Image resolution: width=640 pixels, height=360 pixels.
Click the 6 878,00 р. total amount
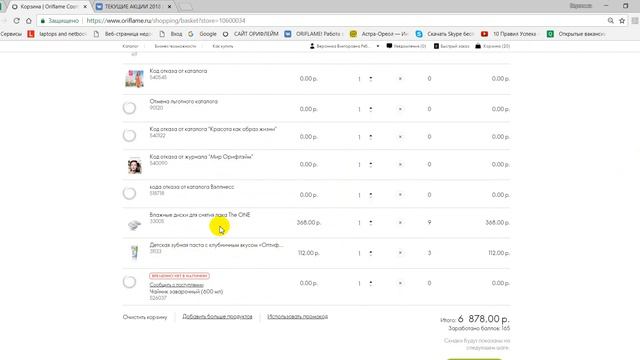pos(484,319)
